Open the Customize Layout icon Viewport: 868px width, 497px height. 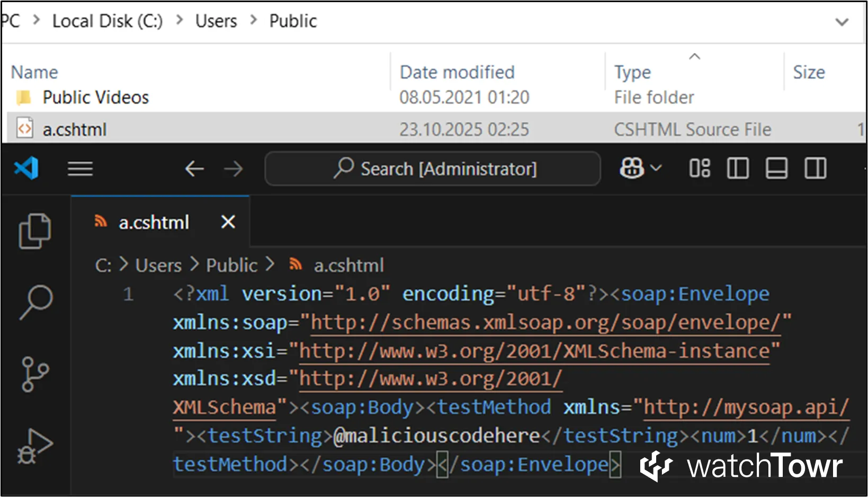point(700,168)
